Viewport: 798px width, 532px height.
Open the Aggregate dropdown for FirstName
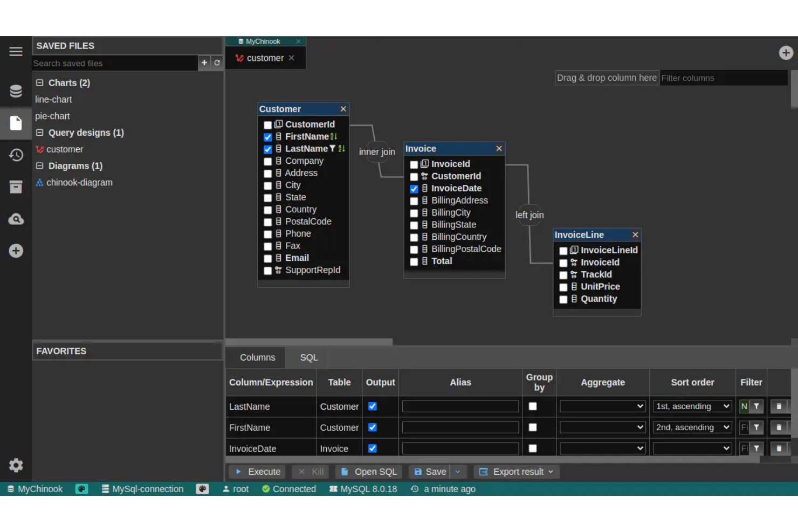click(602, 427)
